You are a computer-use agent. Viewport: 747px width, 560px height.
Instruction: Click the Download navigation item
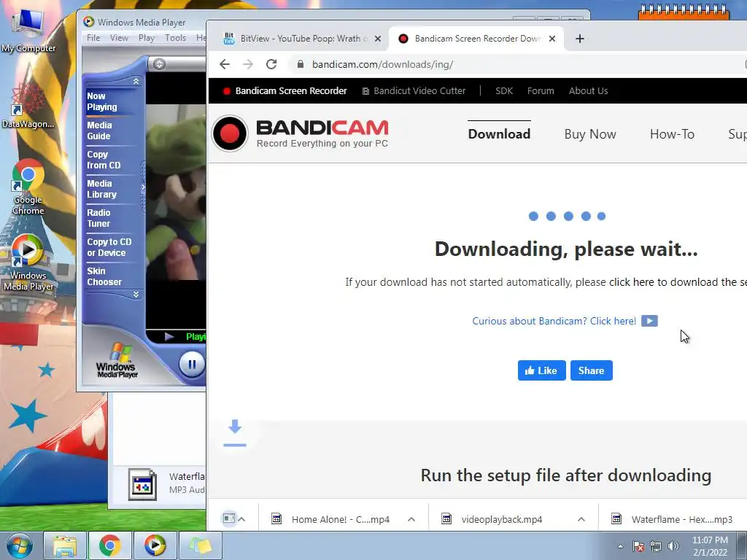pyautogui.click(x=499, y=134)
